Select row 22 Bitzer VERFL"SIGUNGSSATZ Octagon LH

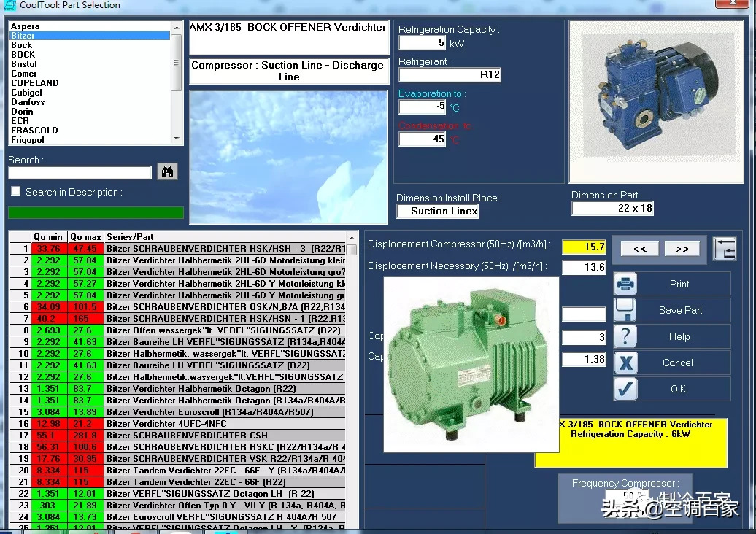tap(177, 494)
